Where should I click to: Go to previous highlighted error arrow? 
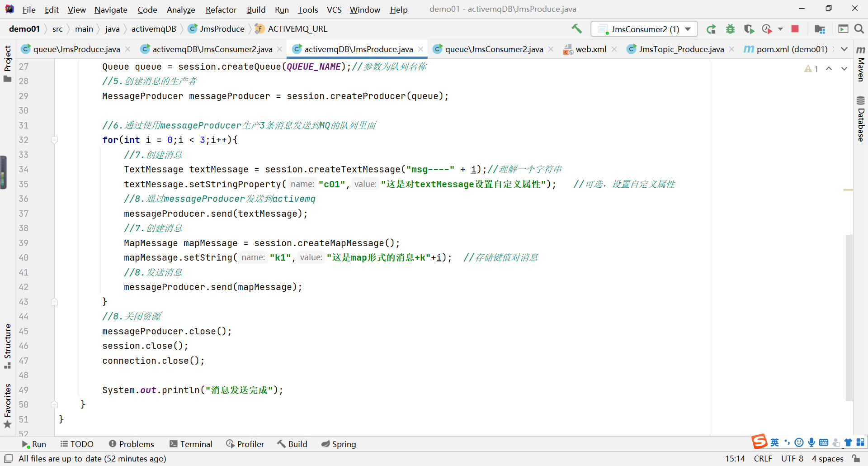coord(829,69)
